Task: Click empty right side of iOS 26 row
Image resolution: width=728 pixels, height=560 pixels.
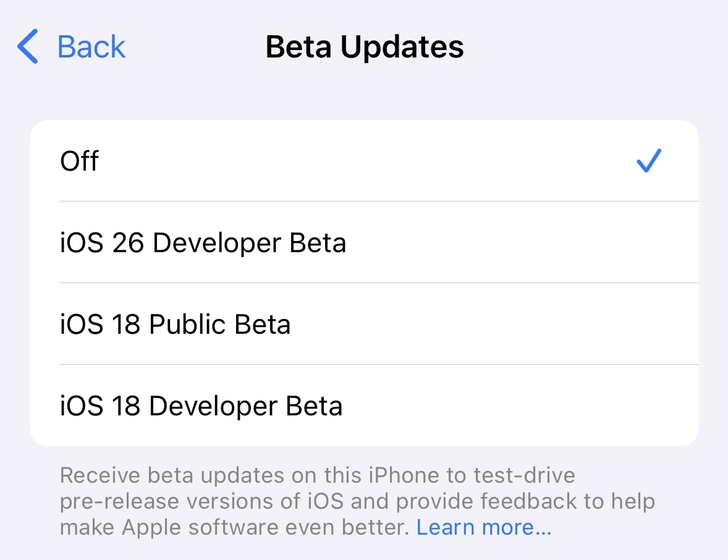Action: pyautogui.click(x=556, y=243)
